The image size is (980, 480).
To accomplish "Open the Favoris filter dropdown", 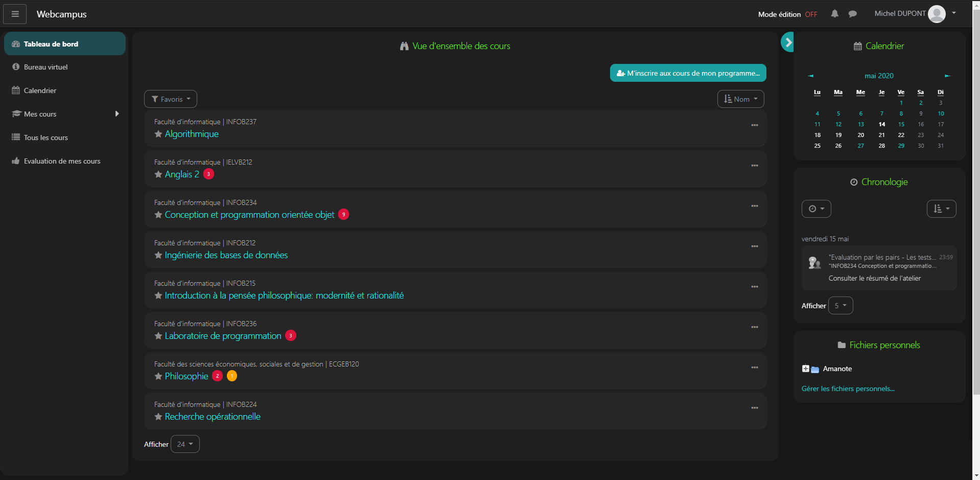I will click(x=171, y=99).
